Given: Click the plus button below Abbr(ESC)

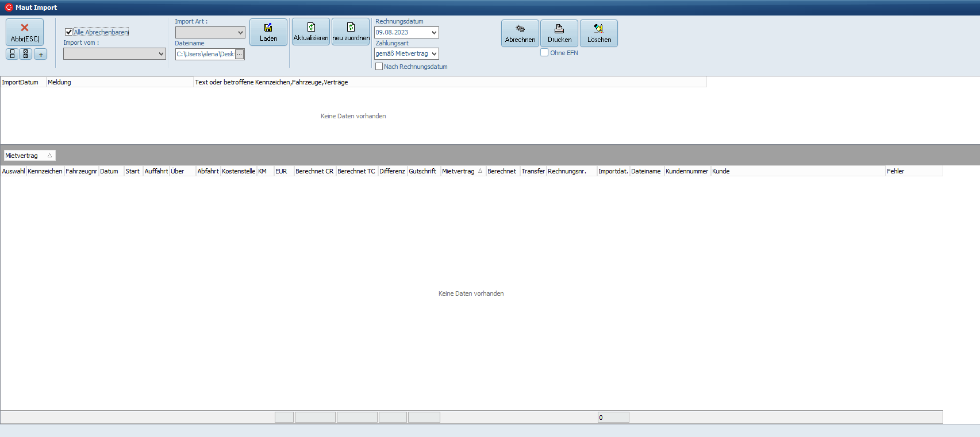Looking at the screenshot, I should pyautogui.click(x=41, y=55).
